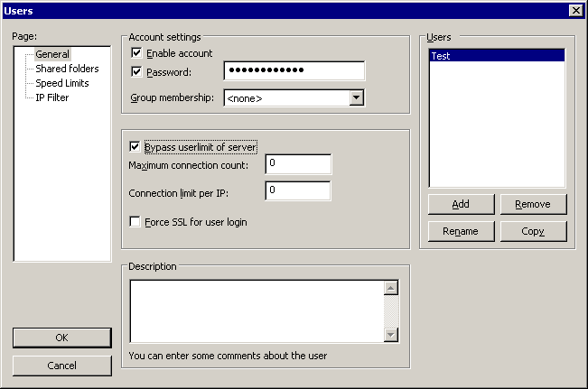Screen dimensions: 588x389
Task: Select General page in tree
Action: 52,54
